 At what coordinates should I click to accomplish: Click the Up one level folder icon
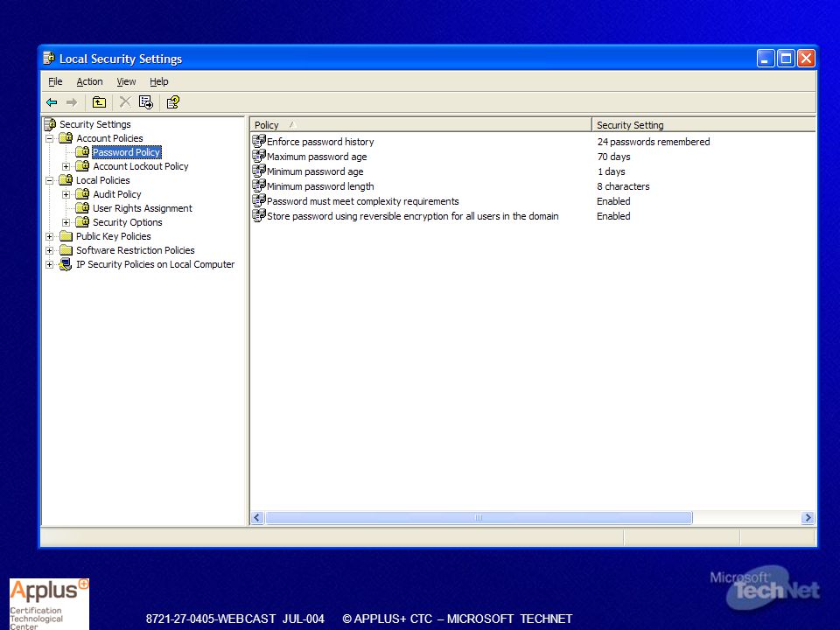pos(99,101)
